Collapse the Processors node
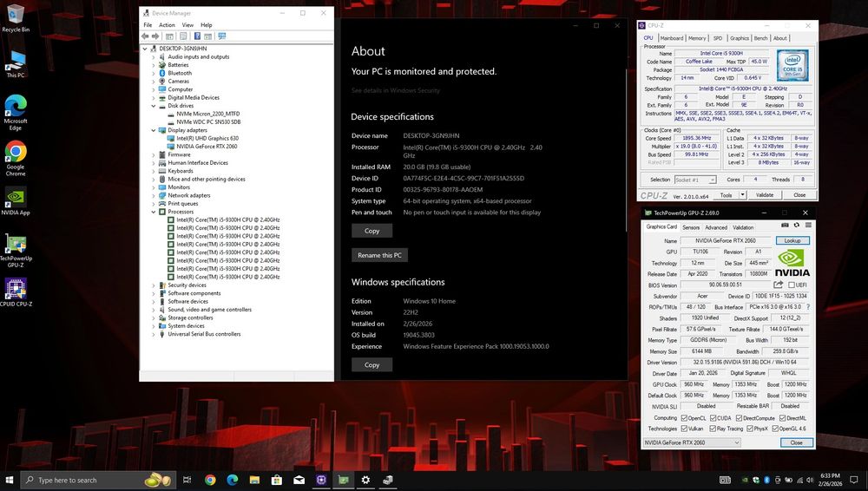 [x=154, y=212]
